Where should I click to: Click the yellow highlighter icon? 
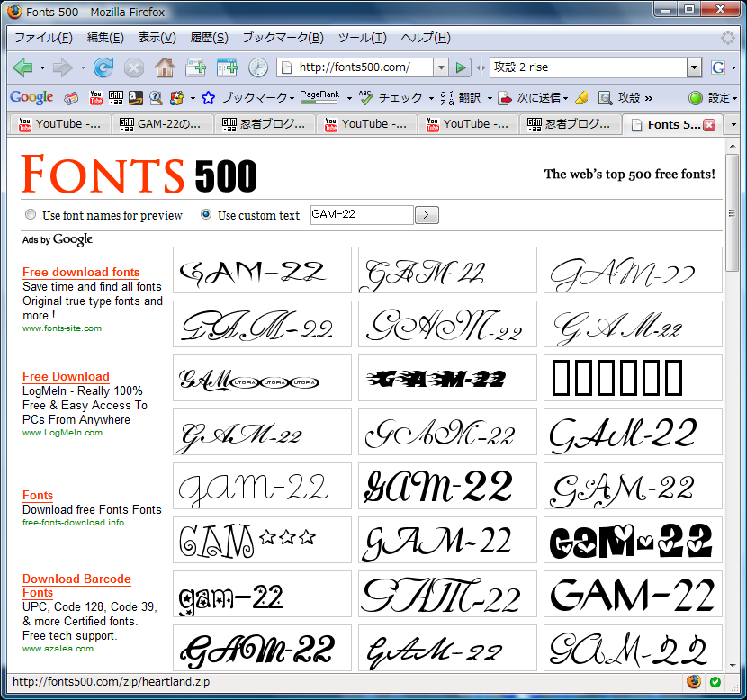point(581,98)
